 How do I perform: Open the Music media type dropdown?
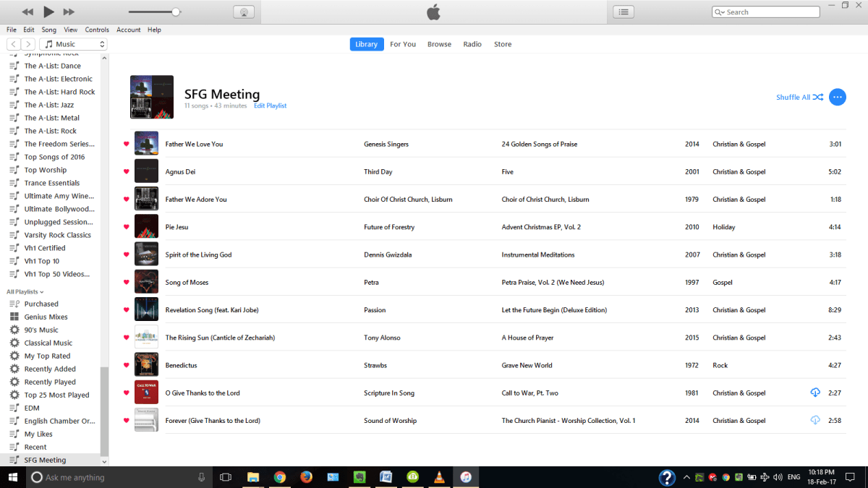click(72, 44)
